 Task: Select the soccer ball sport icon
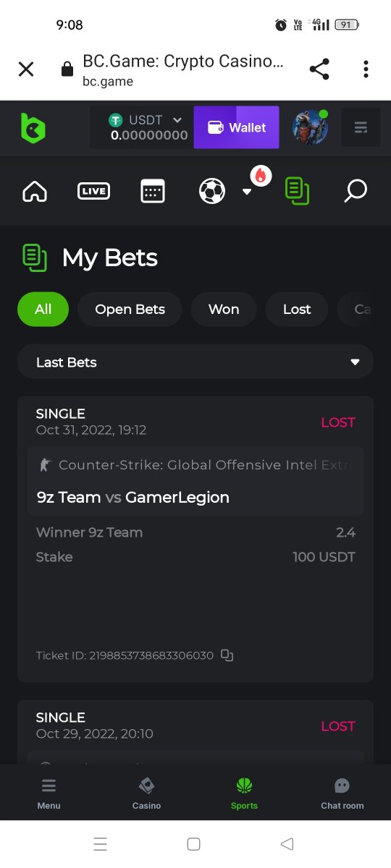point(212,191)
